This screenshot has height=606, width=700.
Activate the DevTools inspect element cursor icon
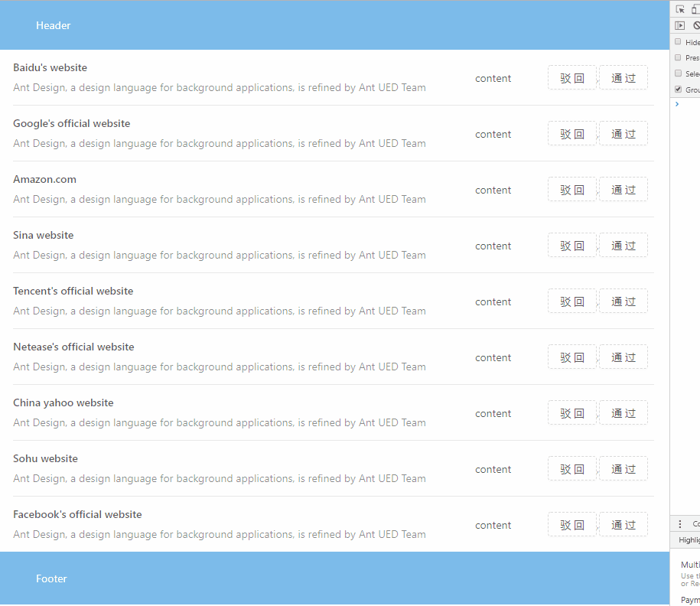pyautogui.click(x=680, y=9)
